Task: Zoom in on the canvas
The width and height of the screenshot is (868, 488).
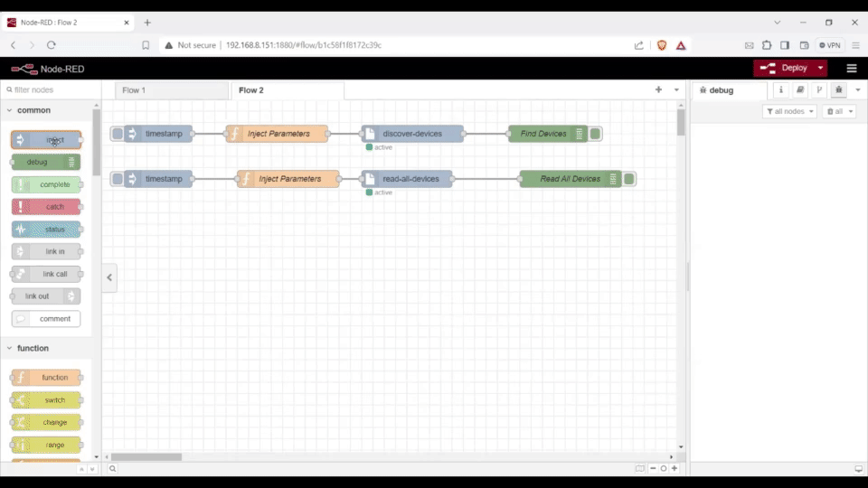Action: pos(675,468)
